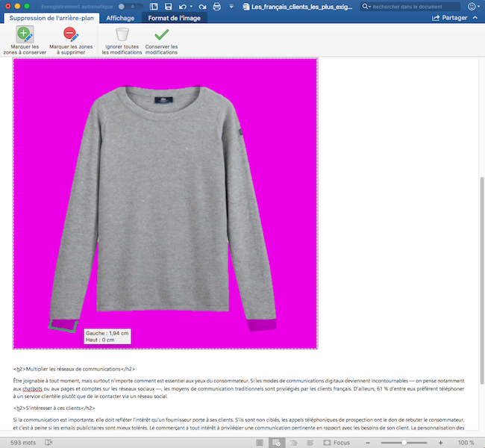This screenshot has height=448, width=485.
Task: Click the 100 % zoom level
Action: point(466,443)
